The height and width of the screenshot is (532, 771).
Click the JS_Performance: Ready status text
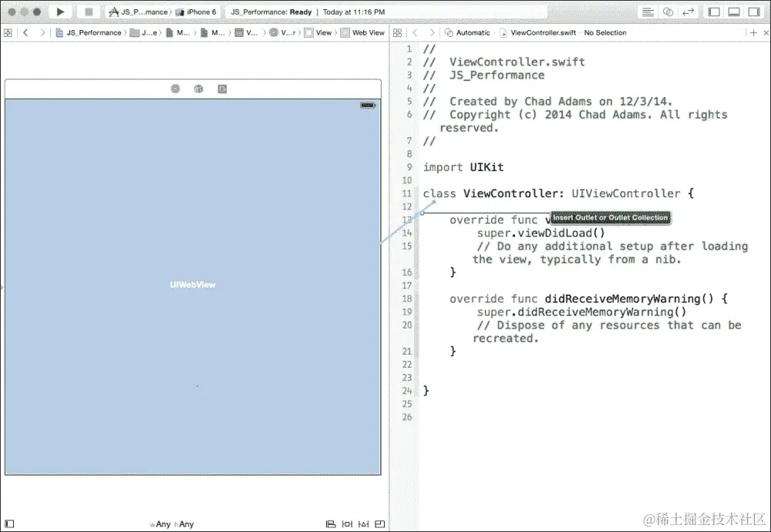coord(271,12)
